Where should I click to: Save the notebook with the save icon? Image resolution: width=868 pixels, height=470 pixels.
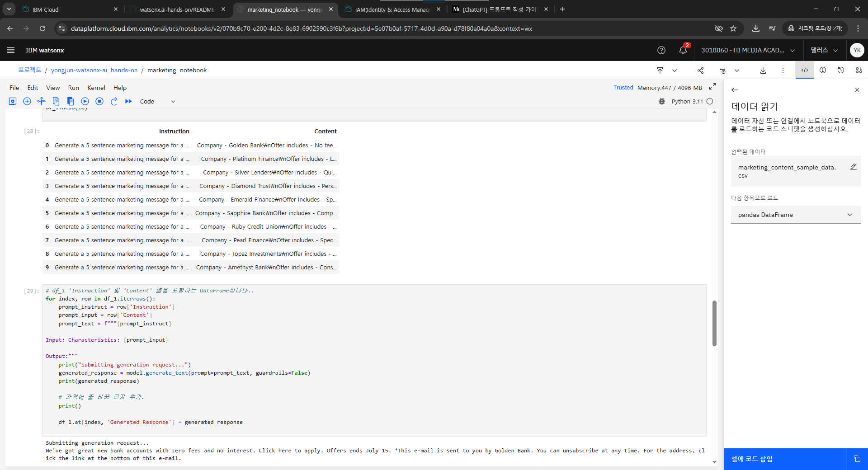(13, 101)
